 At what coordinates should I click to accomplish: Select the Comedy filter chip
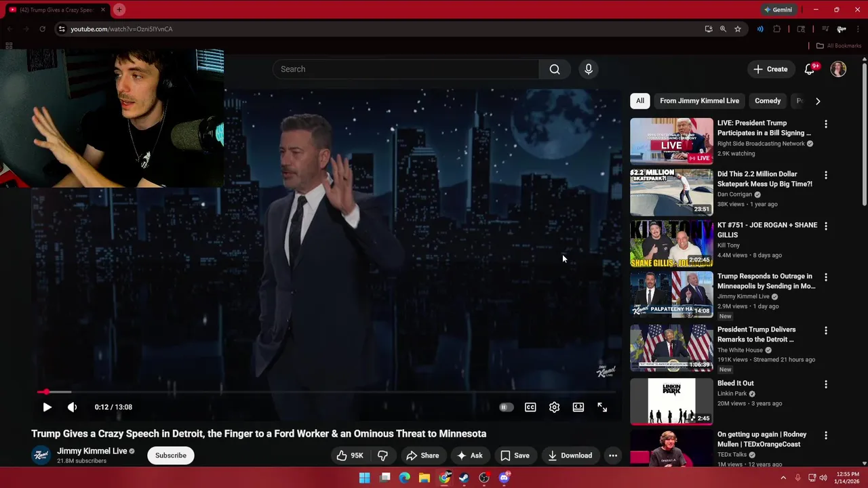[768, 100]
